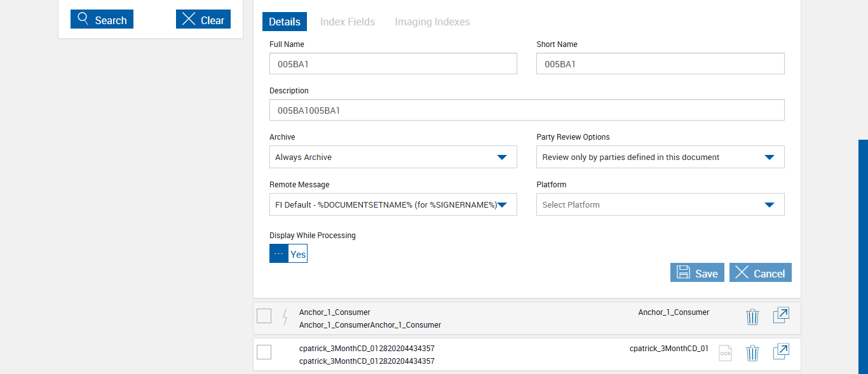Select the Details tab
The image size is (868, 374).
click(285, 22)
